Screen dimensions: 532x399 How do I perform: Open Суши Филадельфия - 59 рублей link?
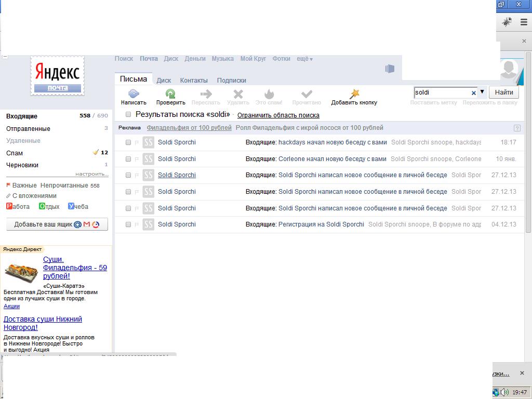[75, 268]
